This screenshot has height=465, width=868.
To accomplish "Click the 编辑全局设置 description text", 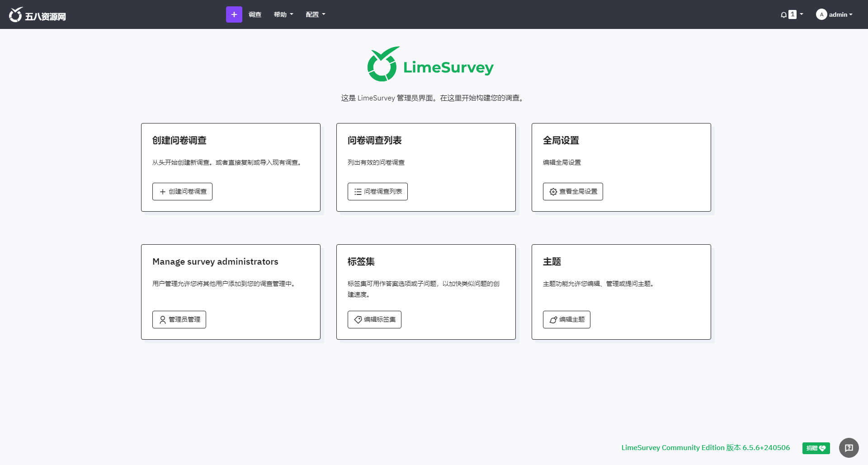I will [562, 162].
